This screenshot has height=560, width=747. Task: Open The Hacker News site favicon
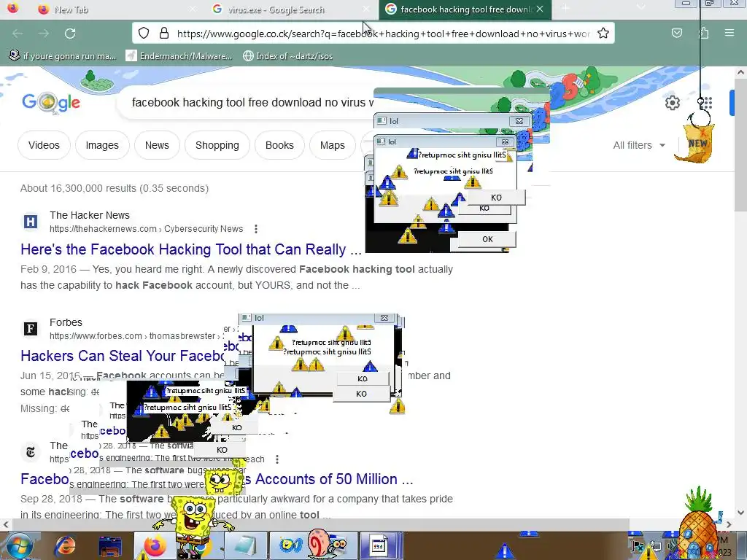point(31,222)
